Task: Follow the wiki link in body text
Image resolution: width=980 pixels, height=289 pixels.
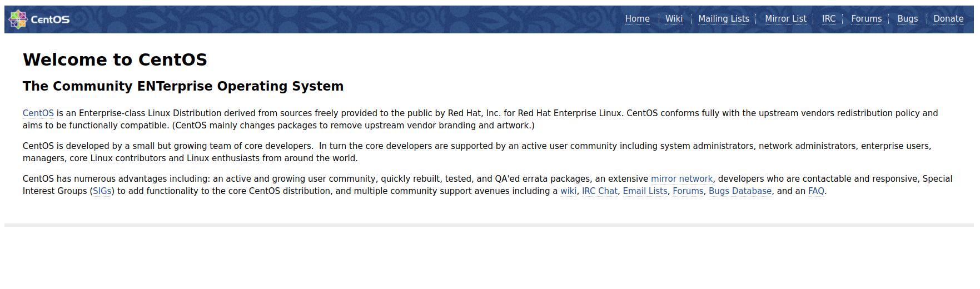Action: (x=568, y=191)
